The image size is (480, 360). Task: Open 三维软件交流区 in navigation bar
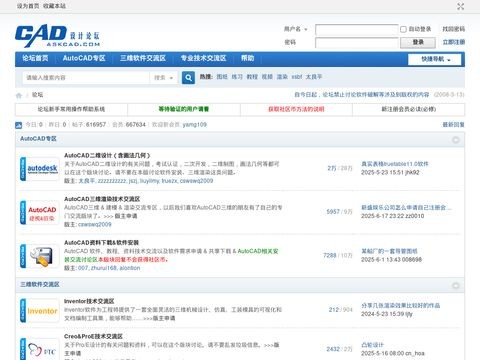pyautogui.click(x=143, y=58)
